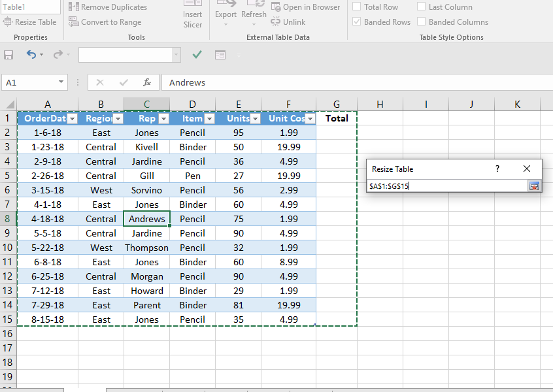Click the Undo icon
Viewport: 553px width, 392px height.
coord(31,55)
